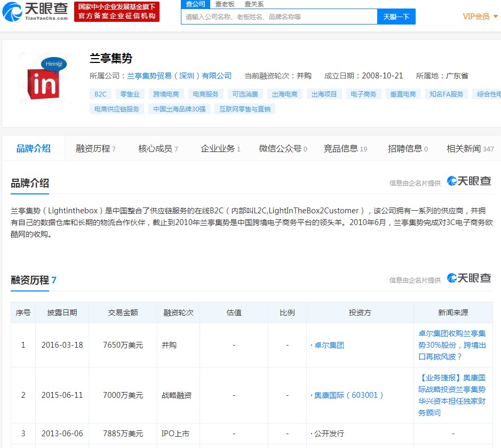Image resolution: width=501 pixels, height=448 pixels.
Task: Click the 新闻来源 column header
Action: click(453, 313)
